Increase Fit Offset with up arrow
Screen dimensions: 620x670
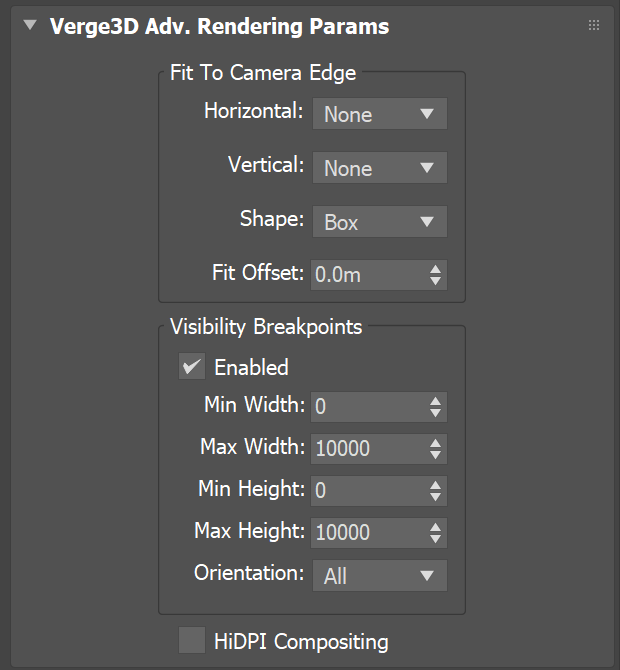(435, 270)
